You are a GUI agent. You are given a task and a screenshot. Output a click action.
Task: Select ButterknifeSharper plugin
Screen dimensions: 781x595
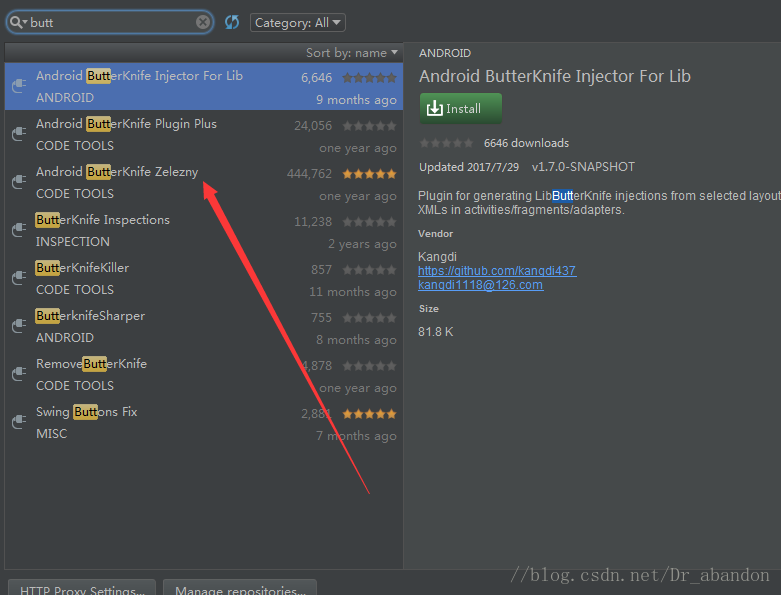point(204,327)
